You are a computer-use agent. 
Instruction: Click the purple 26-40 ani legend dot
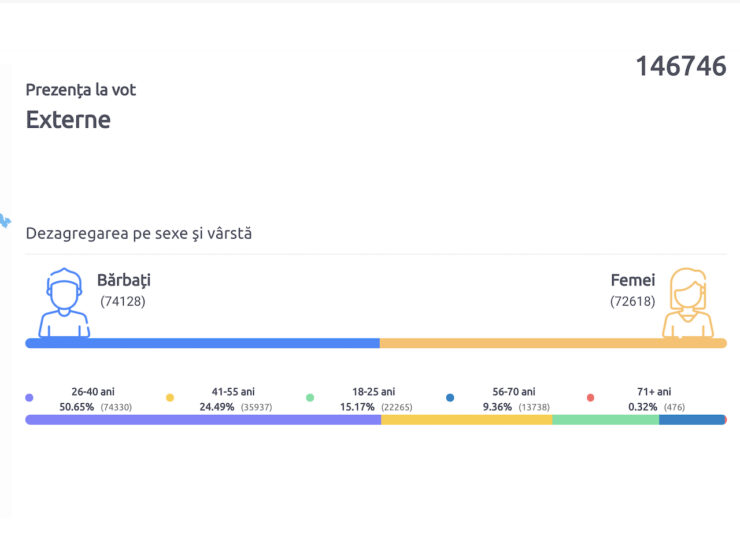tap(29, 398)
